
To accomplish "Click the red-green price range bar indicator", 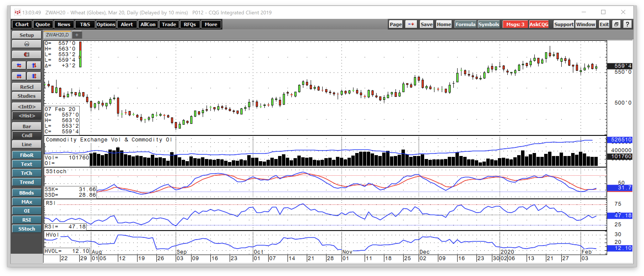I will point(80,54).
